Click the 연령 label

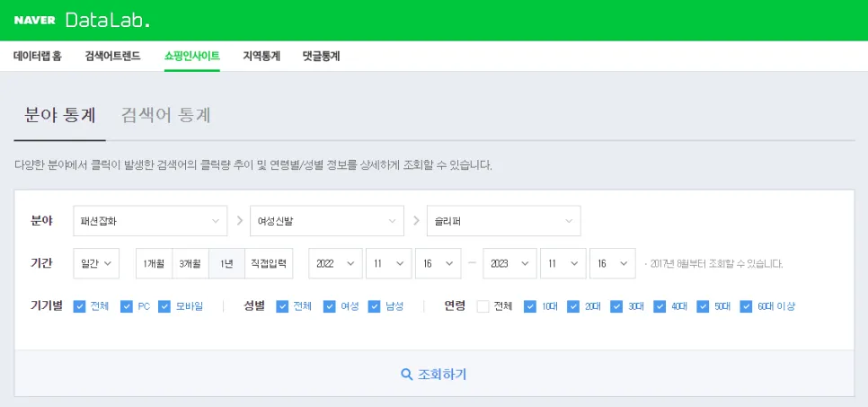pos(455,305)
